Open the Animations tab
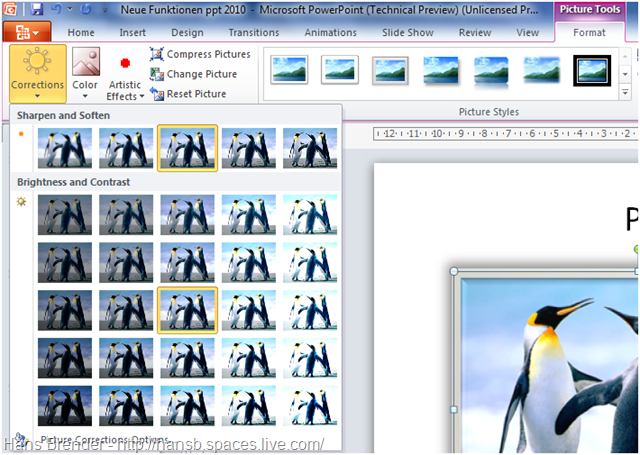Screen dimensions: 640x455 point(330,32)
